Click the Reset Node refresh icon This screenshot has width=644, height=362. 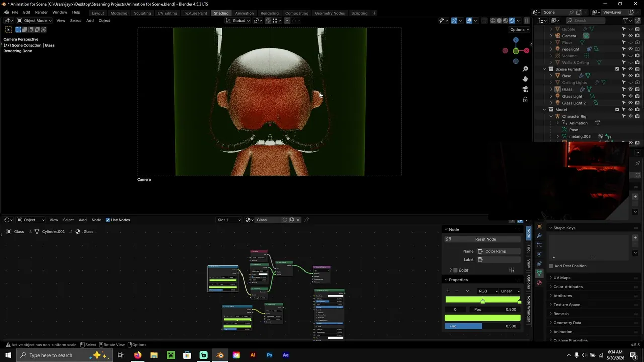[448, 239]
